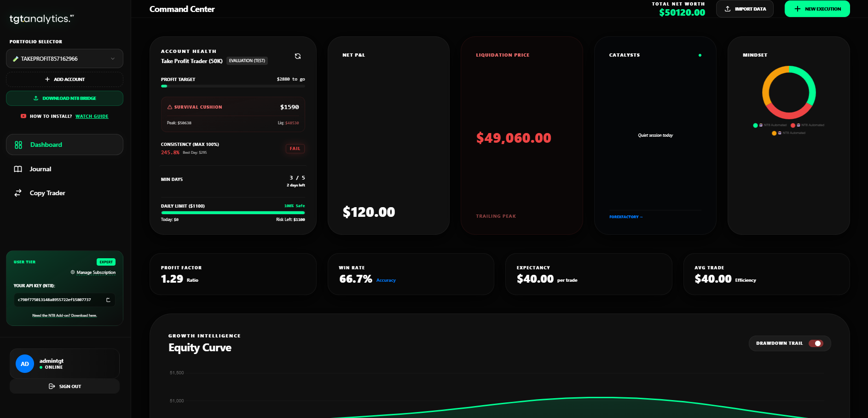Screen dimensions: 868x418
Task: Click the Manage Subscription gear icon
Action: coord(73,273)
